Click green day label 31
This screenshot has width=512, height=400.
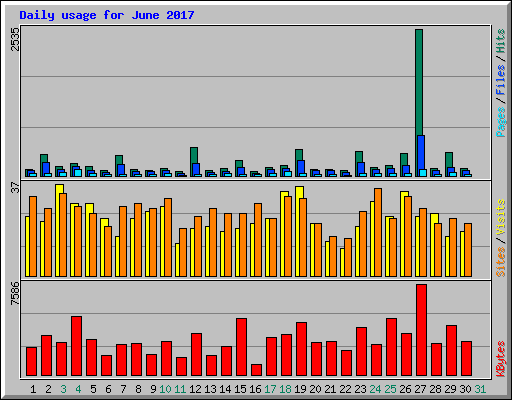click(x=480, y=389)
